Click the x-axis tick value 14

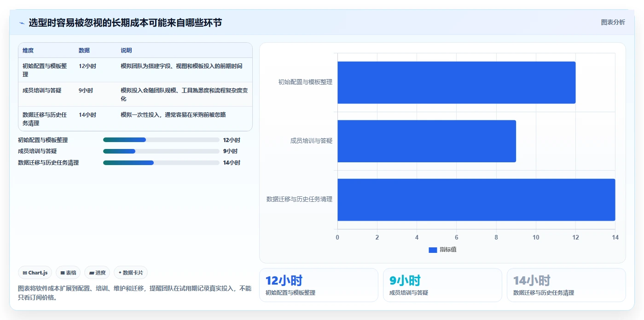[x=615, y=237]
